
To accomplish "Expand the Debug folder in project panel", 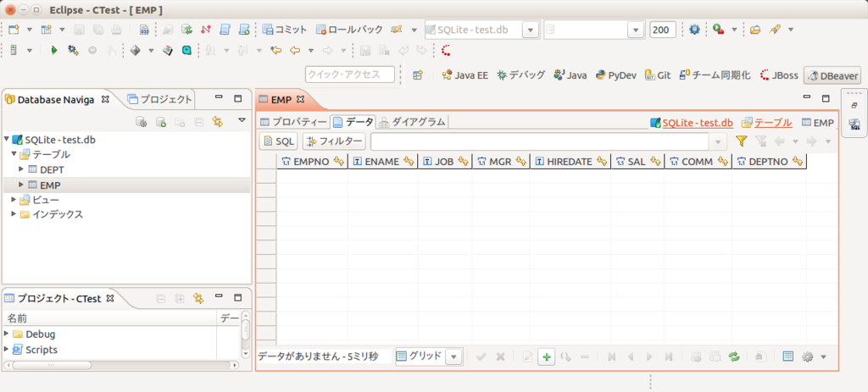I will coord(6,334).
